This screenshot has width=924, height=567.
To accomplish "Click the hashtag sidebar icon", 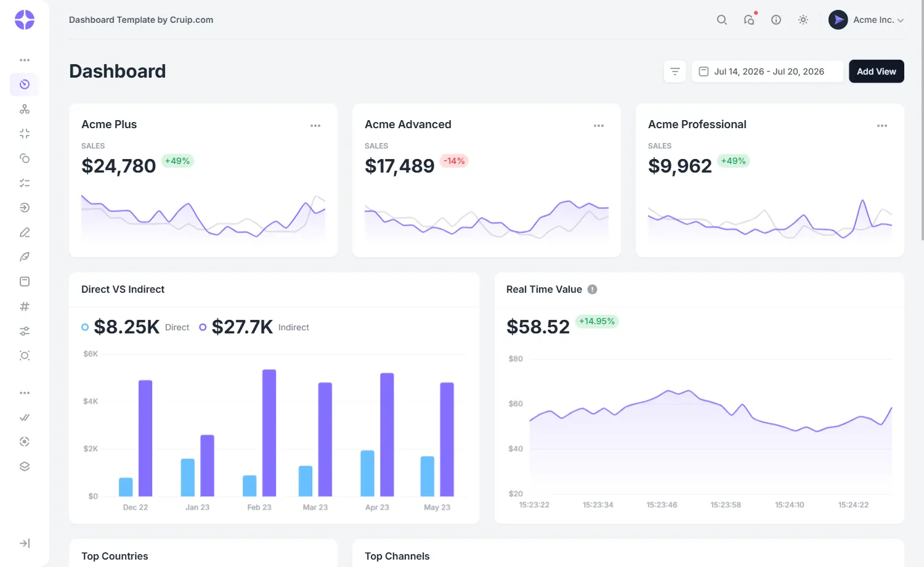I will tap(25, 306).
